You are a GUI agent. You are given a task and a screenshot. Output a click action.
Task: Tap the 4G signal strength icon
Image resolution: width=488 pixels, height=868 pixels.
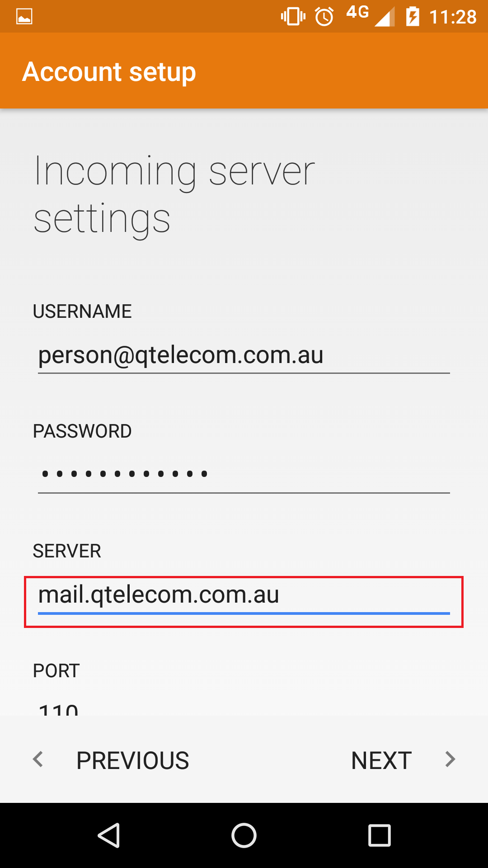click(370, 17)
